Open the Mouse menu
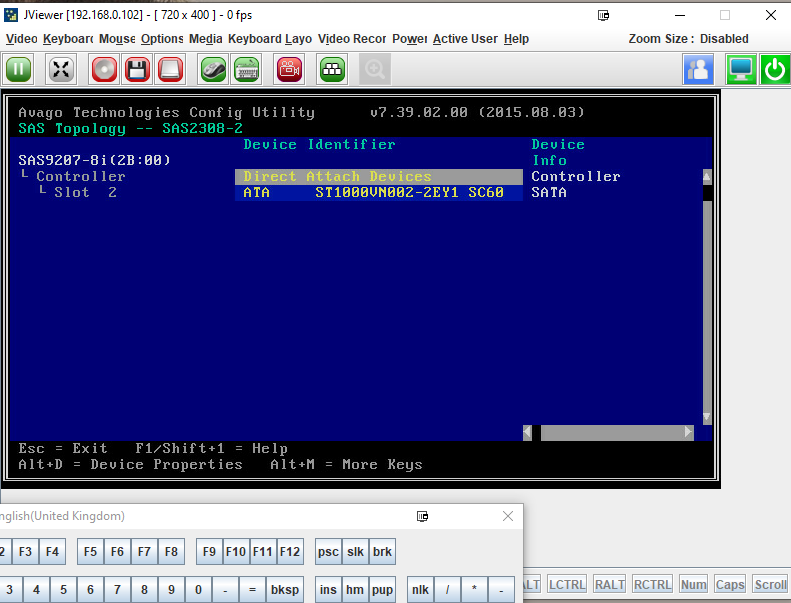The image size is (791, 603). (x=117, y=39)
